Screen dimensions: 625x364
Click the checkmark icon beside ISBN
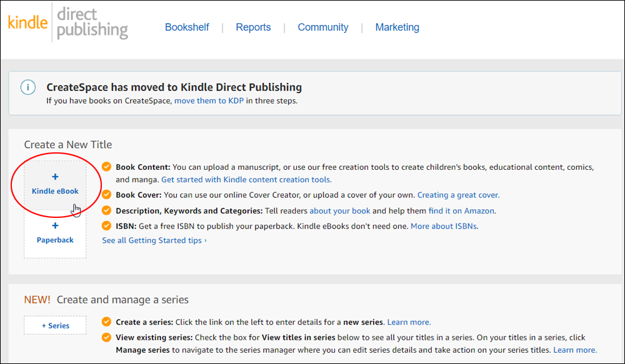[106, 226]
